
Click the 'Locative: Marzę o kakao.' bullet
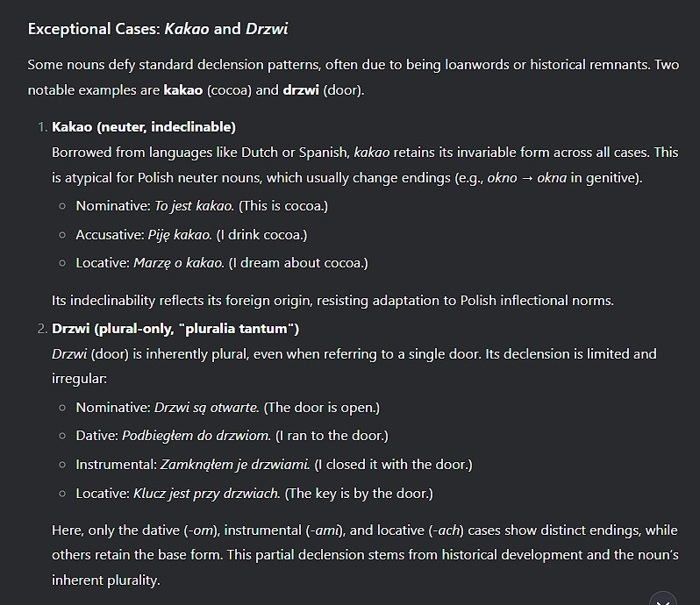pos(222,263)
